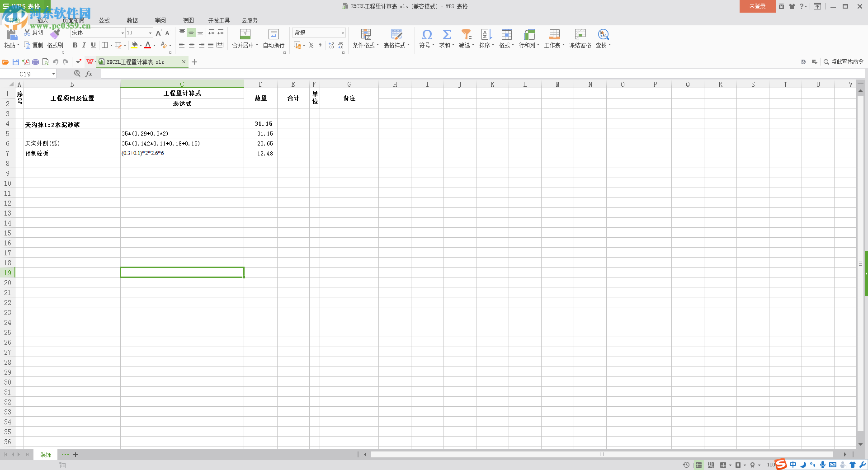Viewport: 868px width, 470px height.
Task: Print the sheet via the printer icon
Action: point(36,62)
